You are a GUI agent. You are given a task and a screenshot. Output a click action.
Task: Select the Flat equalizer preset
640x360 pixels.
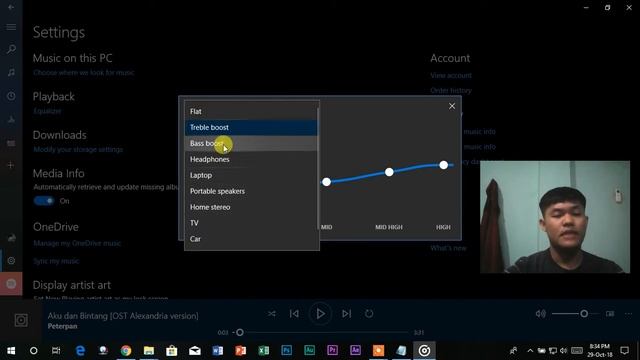click(251, 111)
